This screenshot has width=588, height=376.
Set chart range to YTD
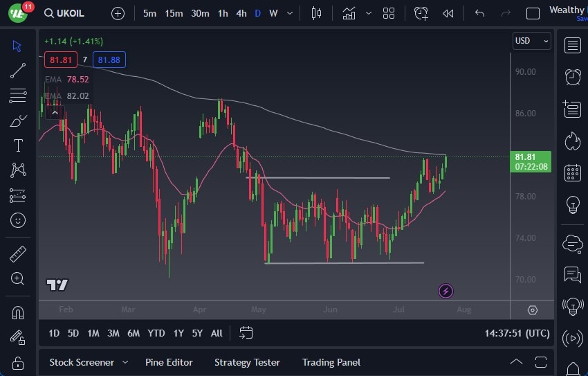click(x=156, y=333)
